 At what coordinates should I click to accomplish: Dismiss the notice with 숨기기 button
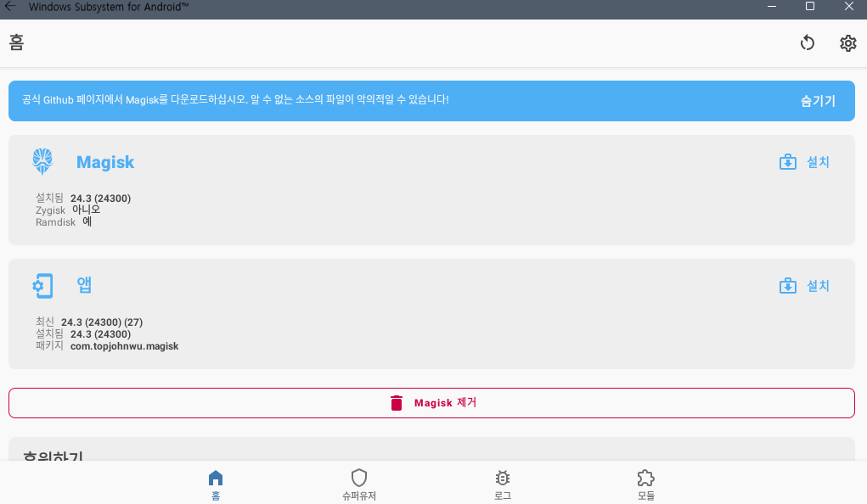click(x=818, y=101)
